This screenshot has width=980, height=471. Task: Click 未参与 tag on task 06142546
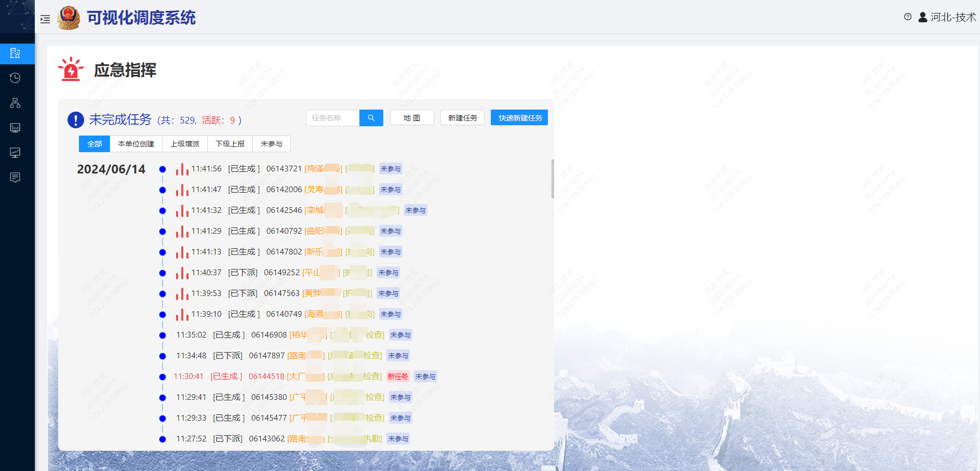[x=415, y=210]
